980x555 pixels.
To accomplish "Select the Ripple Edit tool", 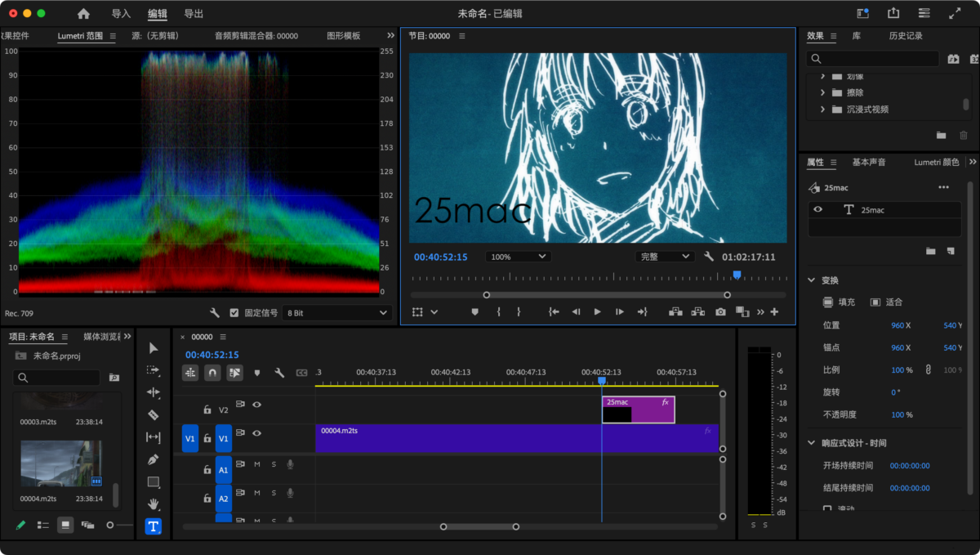I will [x=154, y=392].
